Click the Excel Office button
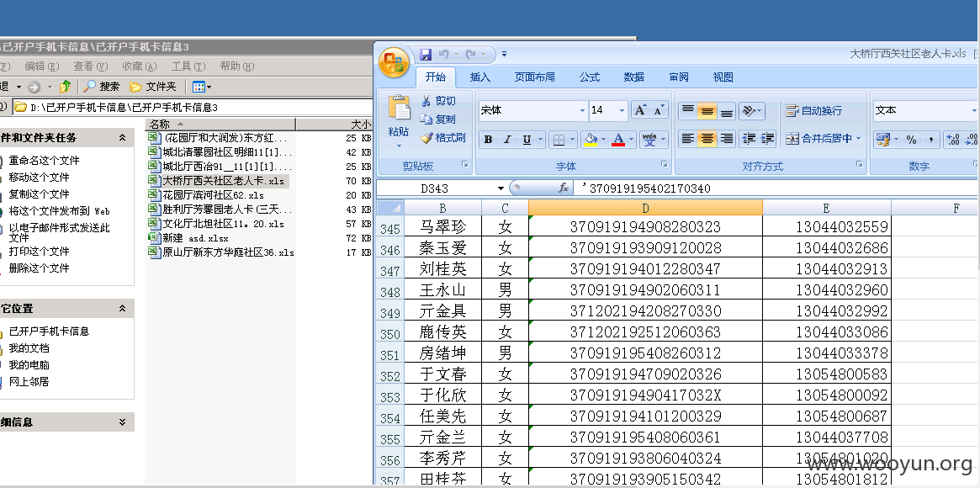980x488 pixels. coord(395,62)
